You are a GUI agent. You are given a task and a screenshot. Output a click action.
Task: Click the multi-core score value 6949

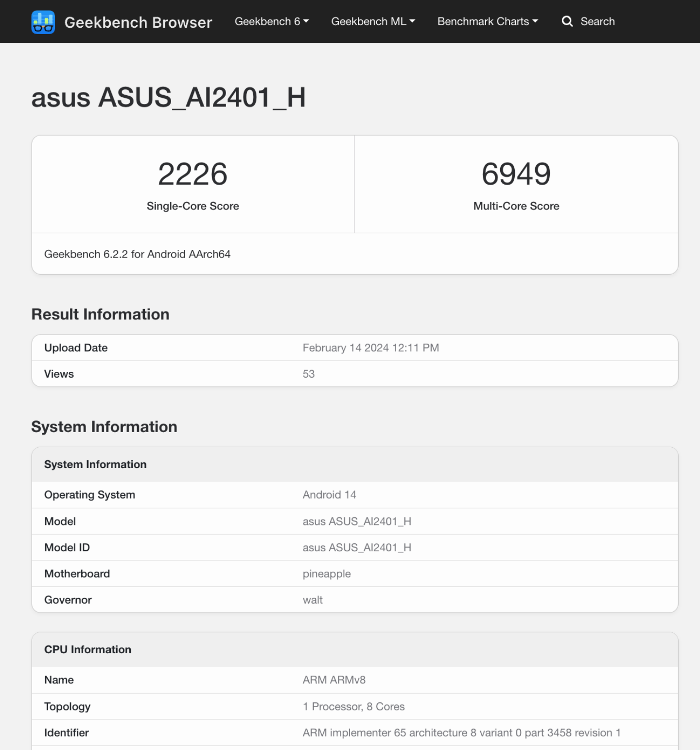pyautogui.click(x=516, y=174)
